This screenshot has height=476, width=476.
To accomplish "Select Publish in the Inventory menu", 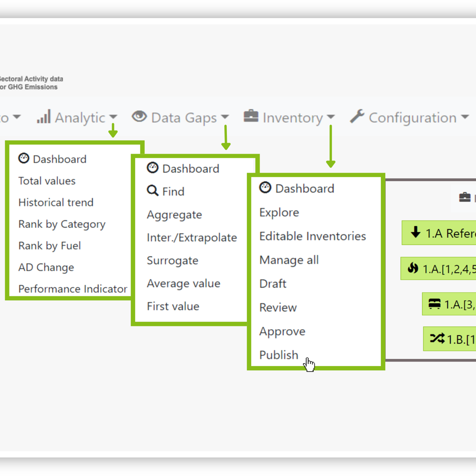I will tap(278, 355).
